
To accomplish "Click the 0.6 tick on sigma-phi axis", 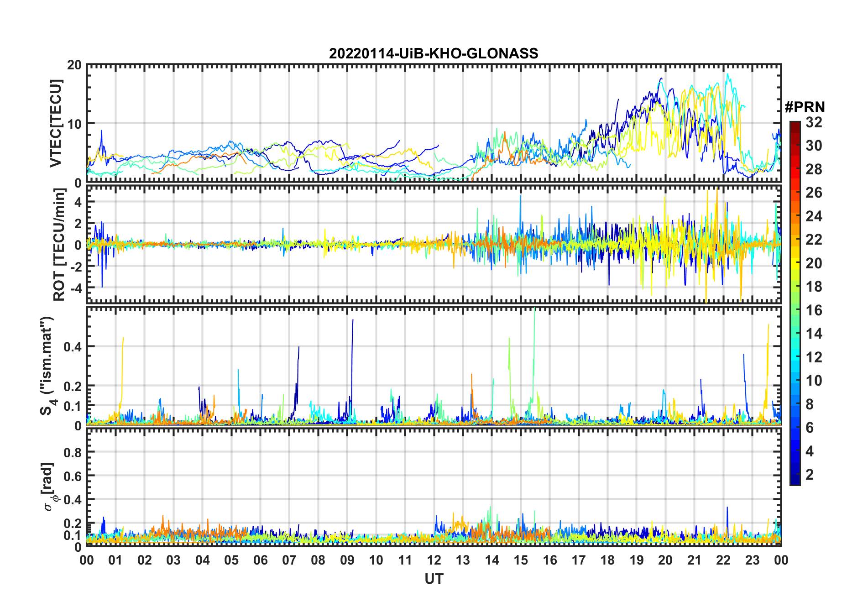I will (73, 476).
